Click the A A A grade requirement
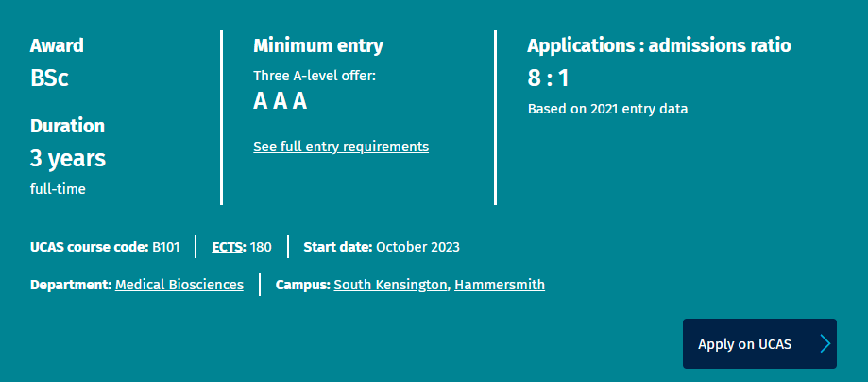The height and width of the screenshot is (382, 868). [x=281, y=101]
